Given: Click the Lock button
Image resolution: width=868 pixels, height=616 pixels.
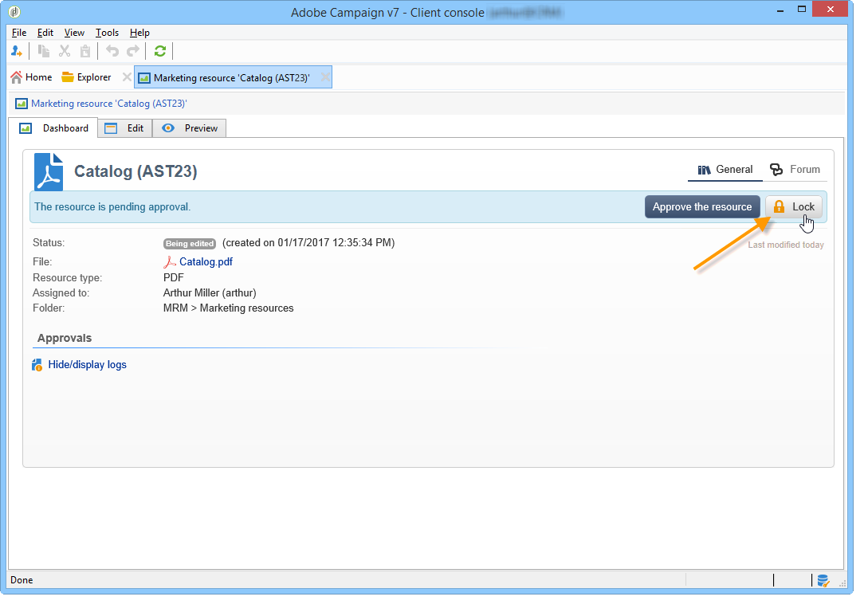Looking at the screenshot, I should coord(794,206).
